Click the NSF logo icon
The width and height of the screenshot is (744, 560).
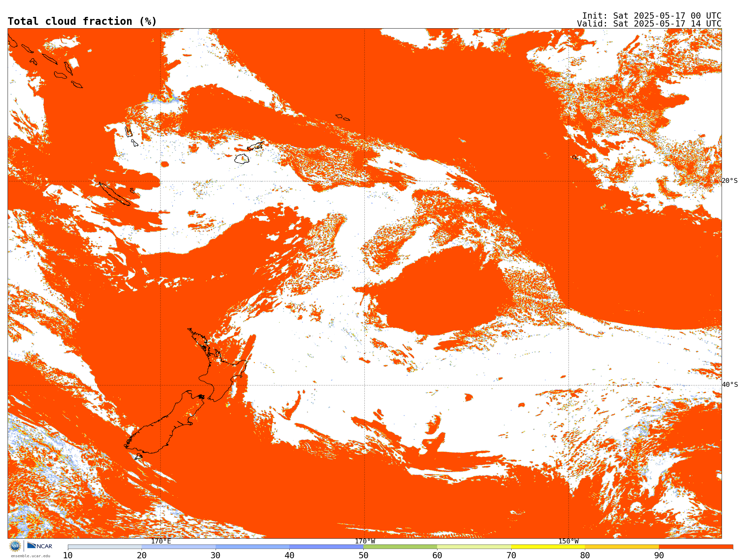click(15, 546)
